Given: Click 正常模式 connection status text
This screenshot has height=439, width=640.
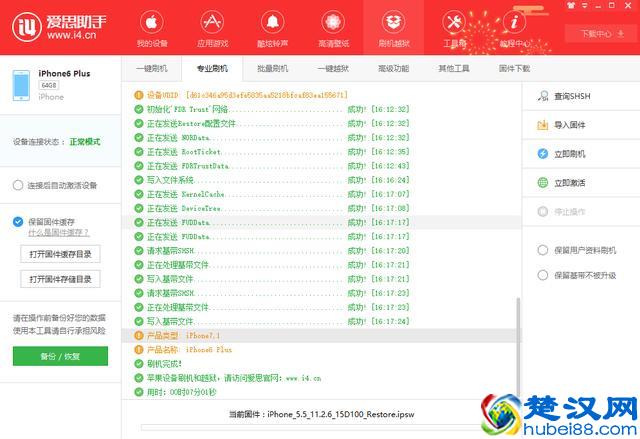Looking at the screenshot, I should 85,142.
